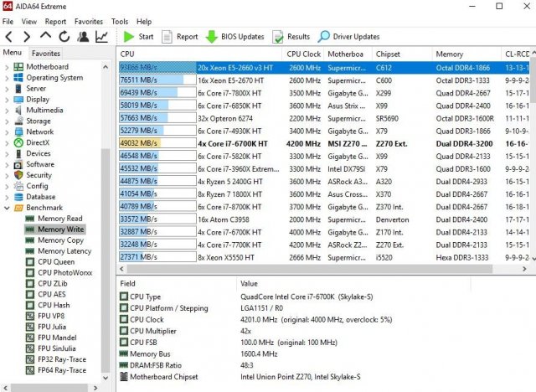The height and width of the screenshot is (392, 536).
Task: Click the user profile toolbar icon
Action: 83,37
